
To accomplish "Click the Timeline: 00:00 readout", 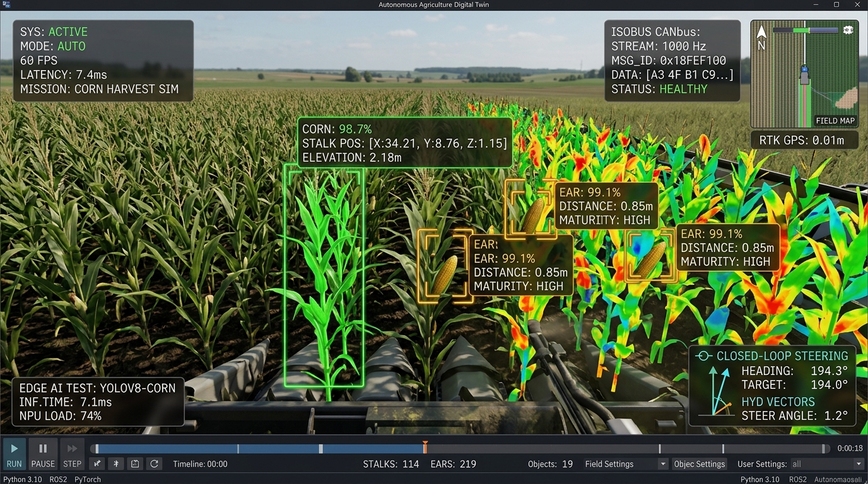I will coord(200,464).
